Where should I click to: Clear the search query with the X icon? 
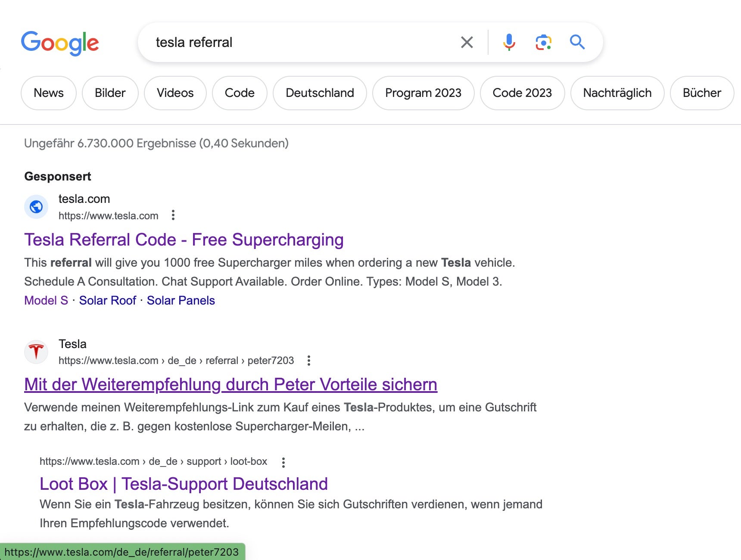[x=467, y=42]
